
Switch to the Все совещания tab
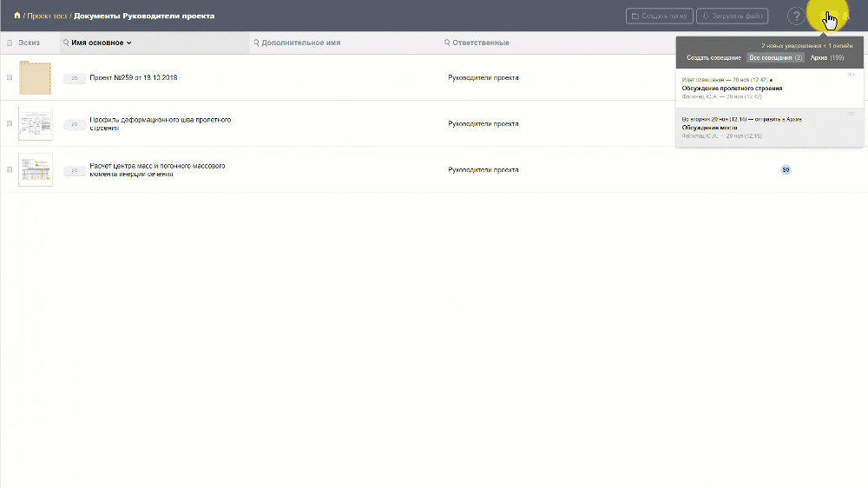(775, 57)
